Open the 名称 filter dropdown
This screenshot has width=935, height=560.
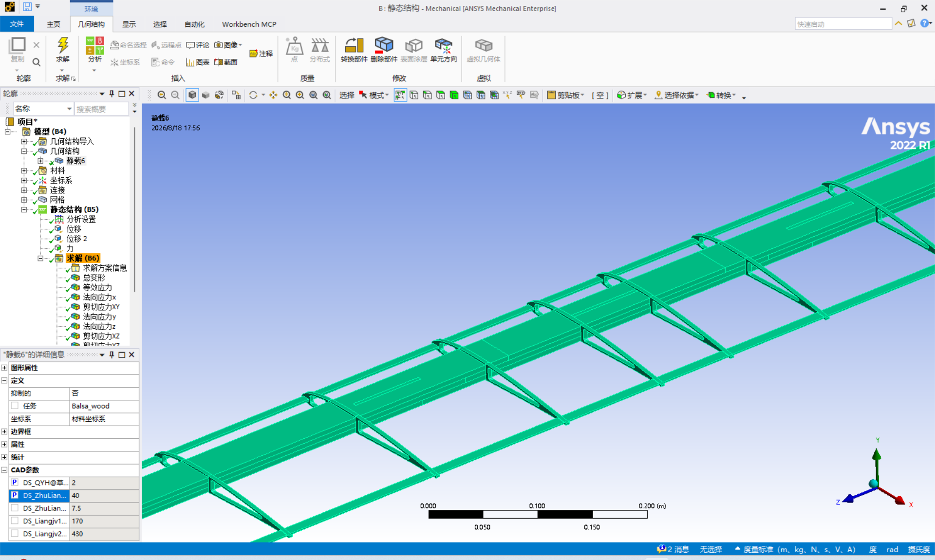click(x=69, y=109)
